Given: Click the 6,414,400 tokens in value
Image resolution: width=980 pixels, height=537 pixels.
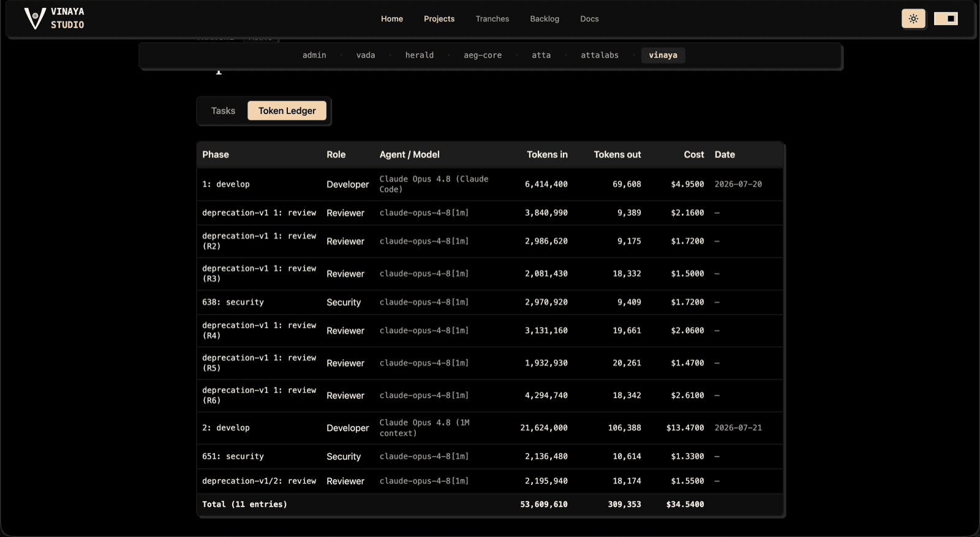Looking at the screenshot, I should tap(546, 184).
